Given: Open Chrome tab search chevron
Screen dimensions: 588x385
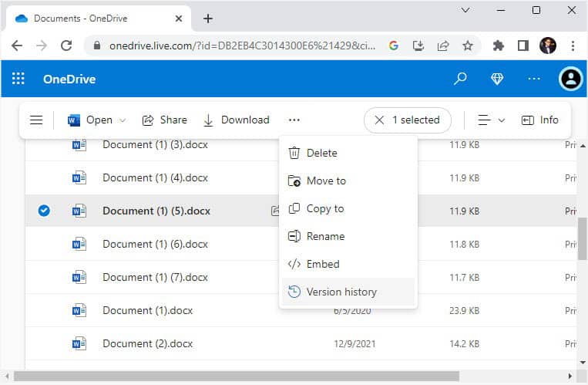Looking at the screenshot, I should coord(465,10).
